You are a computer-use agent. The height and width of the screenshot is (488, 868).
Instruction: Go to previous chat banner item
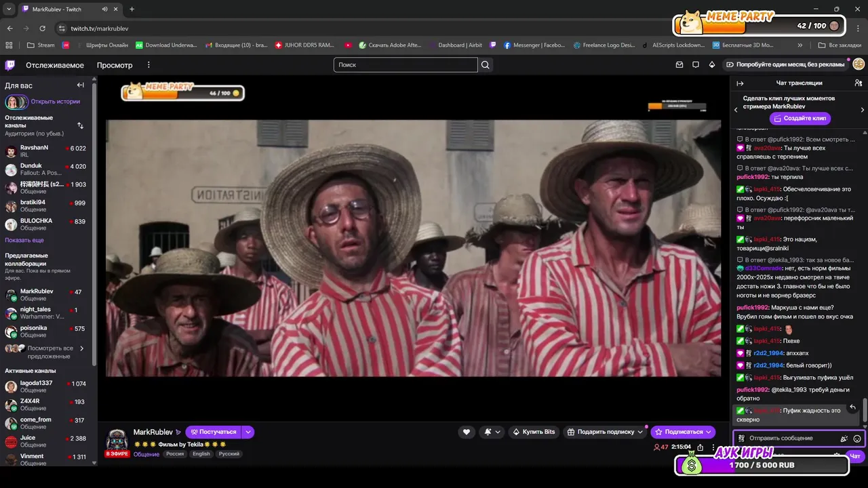coord(736,110)
